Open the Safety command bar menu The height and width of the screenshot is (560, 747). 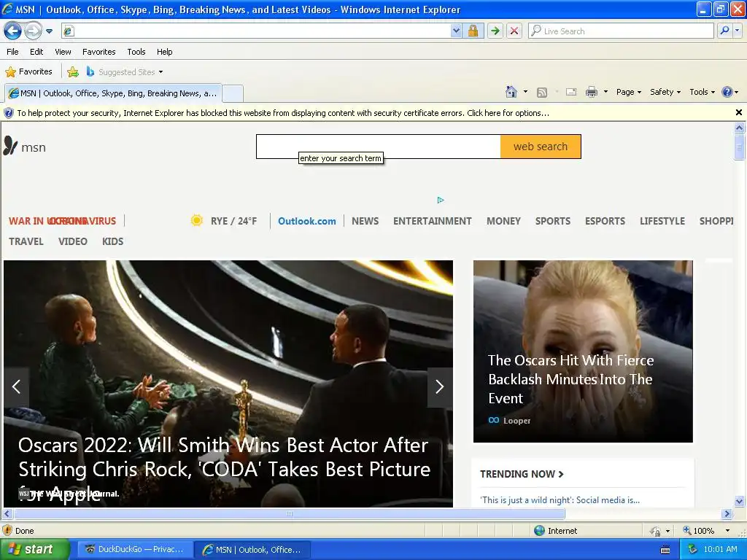coord(665,92)
